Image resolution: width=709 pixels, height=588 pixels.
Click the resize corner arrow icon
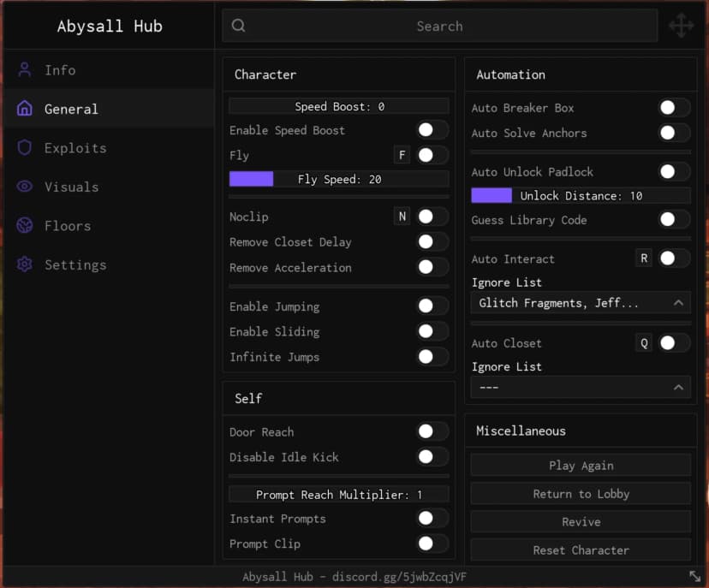pos(695,576)
